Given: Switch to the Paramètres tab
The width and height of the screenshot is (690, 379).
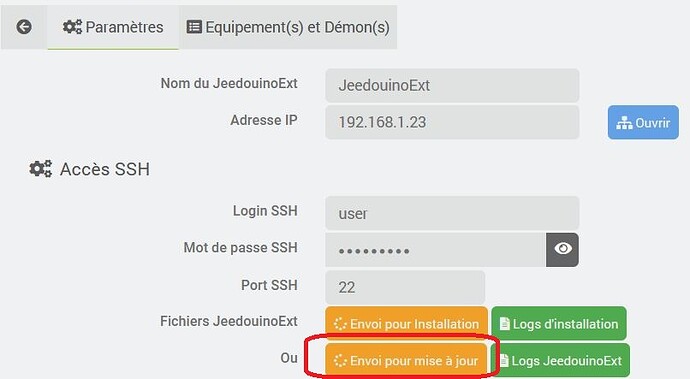Looking at the screenshot, I should [113, 27].
